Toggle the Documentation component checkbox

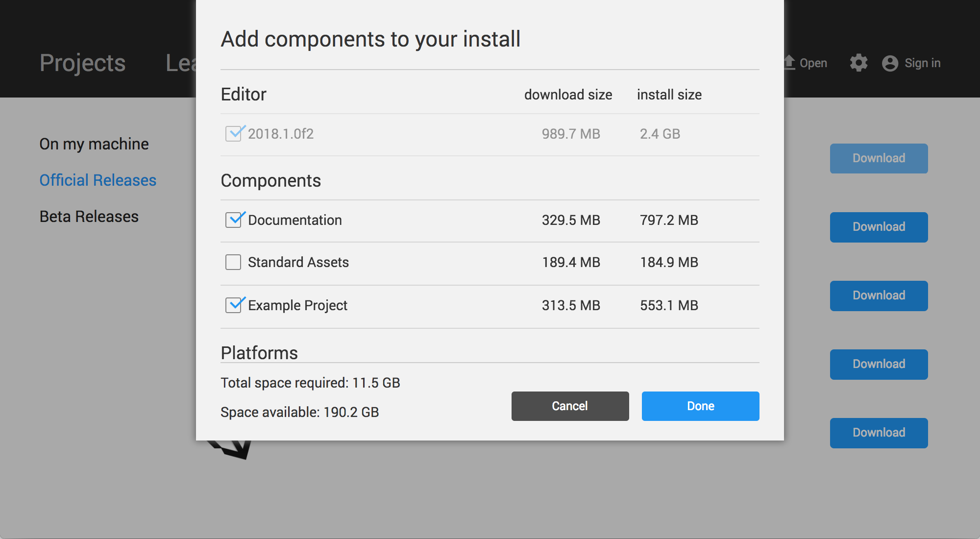pos(234,220)
